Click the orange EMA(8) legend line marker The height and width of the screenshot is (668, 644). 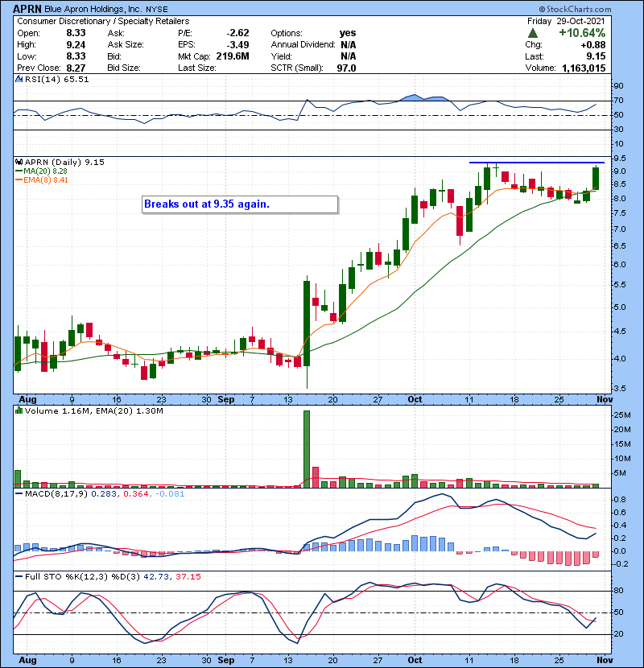point(19,180)
